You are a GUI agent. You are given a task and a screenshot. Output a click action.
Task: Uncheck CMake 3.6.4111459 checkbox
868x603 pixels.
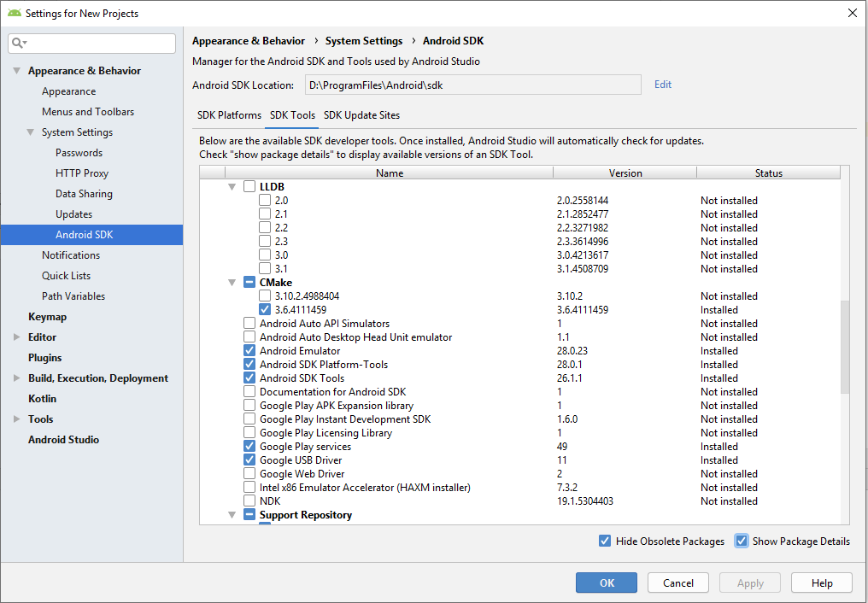click(265, 310)
